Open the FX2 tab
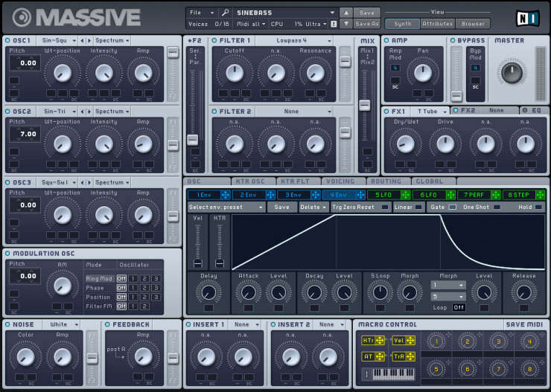 pyautogui.click(x=484, y=111)
